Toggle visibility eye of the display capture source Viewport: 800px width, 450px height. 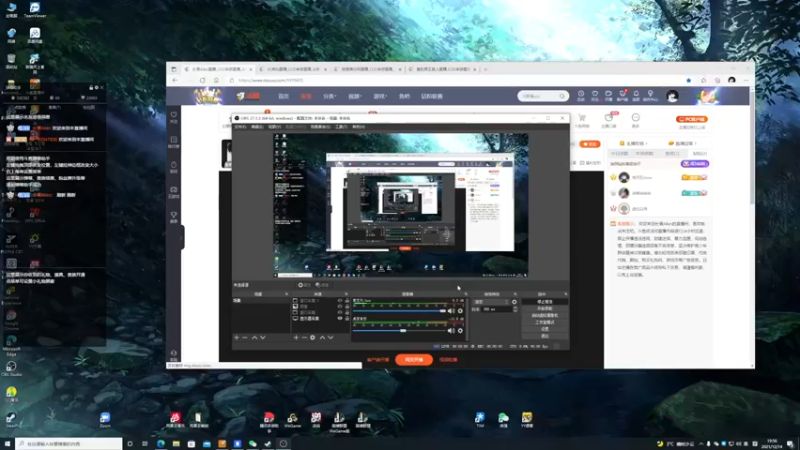340,318
